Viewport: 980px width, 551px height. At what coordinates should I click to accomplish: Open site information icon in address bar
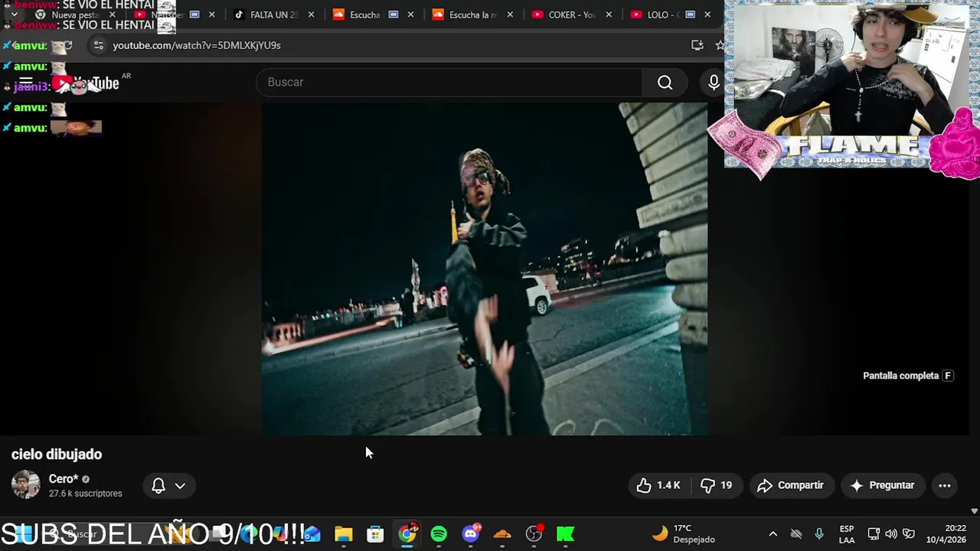tap(98, 45)
